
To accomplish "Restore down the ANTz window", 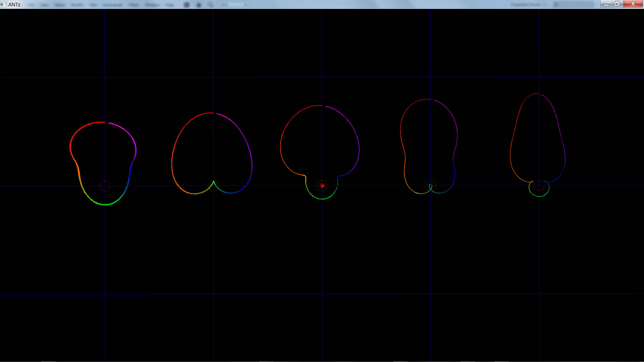I will tap(617, 4).
